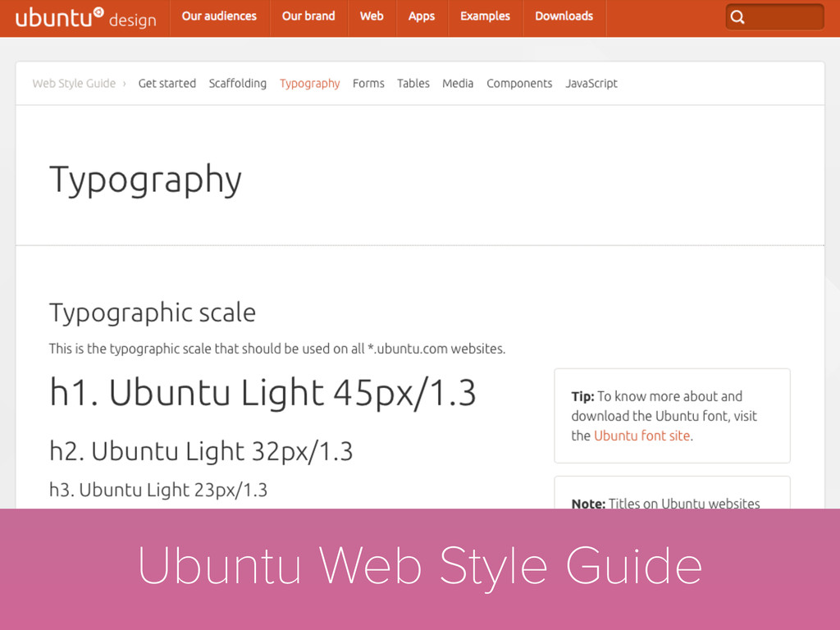The width and height of the screenshot is (840, 630).
Task: Switch to the Tables tab
Action: point(413,84)
